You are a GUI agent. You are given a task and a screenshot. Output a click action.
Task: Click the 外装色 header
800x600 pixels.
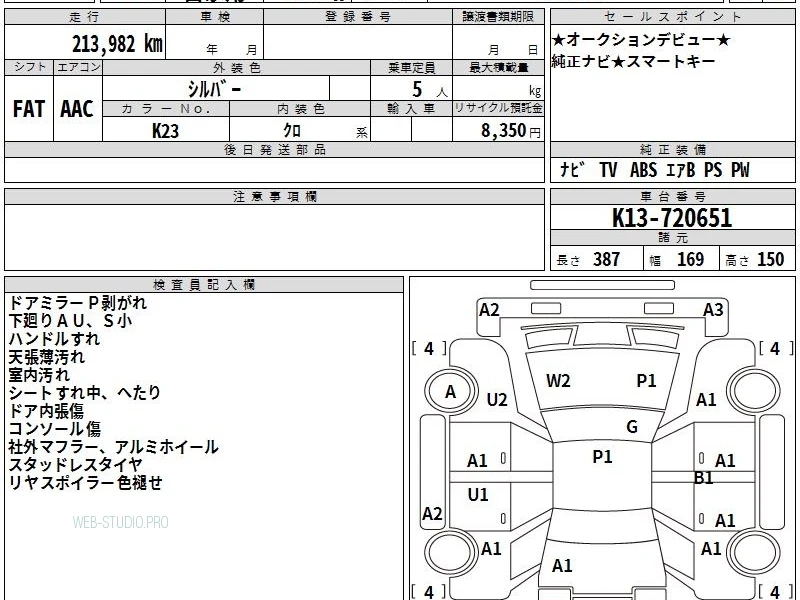(237, 68)
